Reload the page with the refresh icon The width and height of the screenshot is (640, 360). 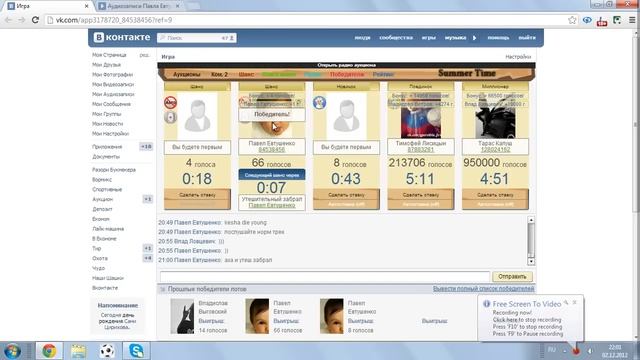[x=35, y=20]
